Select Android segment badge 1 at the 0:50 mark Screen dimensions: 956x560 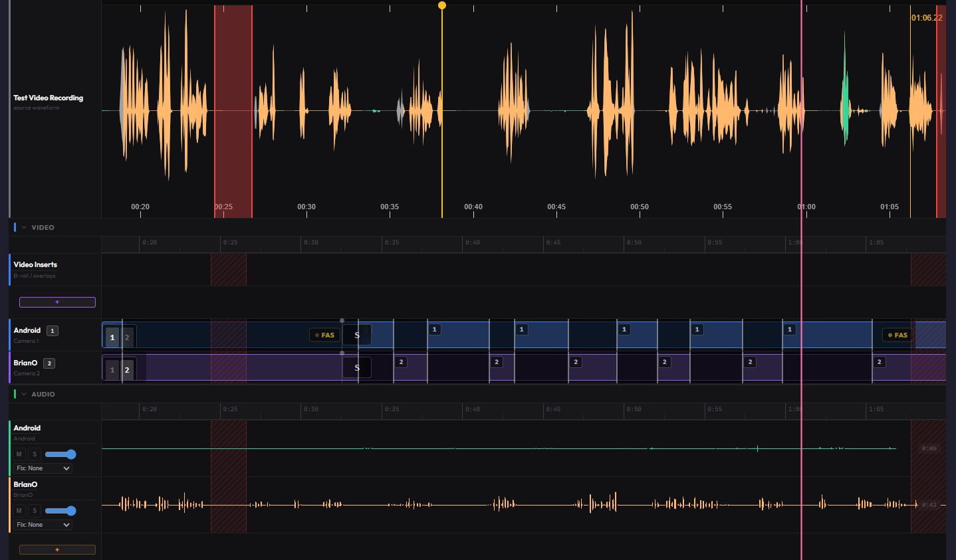[624, 329]
